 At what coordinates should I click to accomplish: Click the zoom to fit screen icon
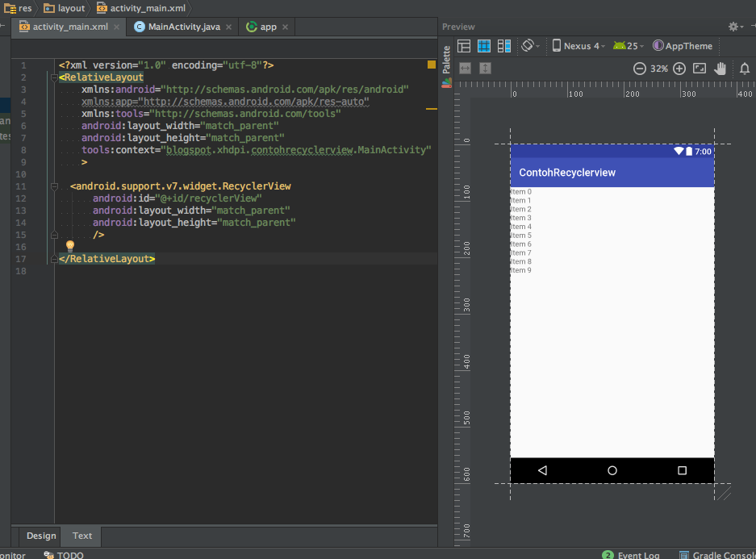tap(699, 69)
